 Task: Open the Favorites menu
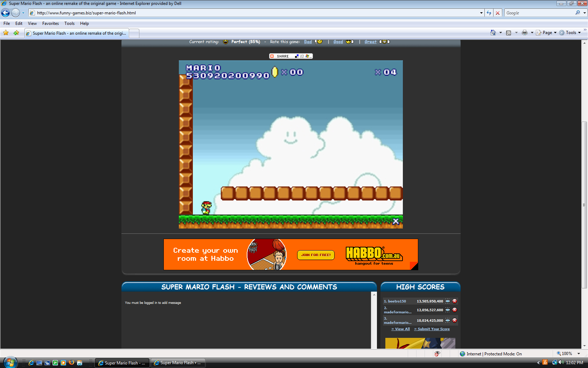click(x=50, y=23)
